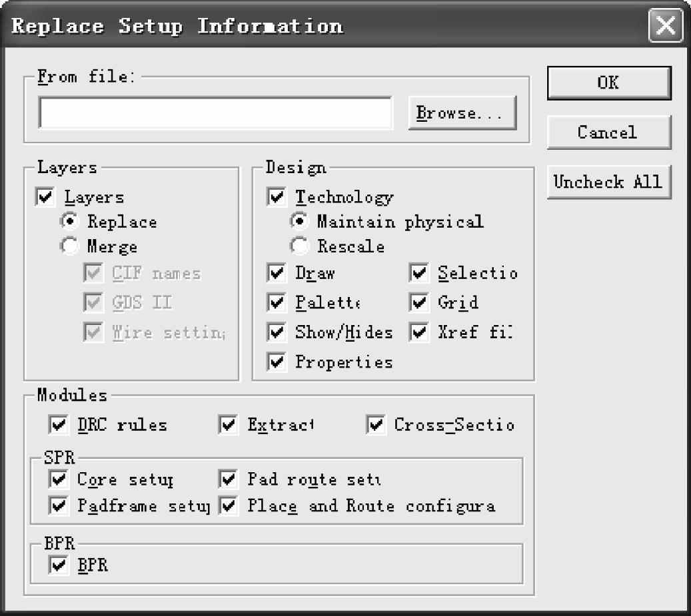
Task: Toggle Place and Route configuration checkbox
Action: [229, 506]
